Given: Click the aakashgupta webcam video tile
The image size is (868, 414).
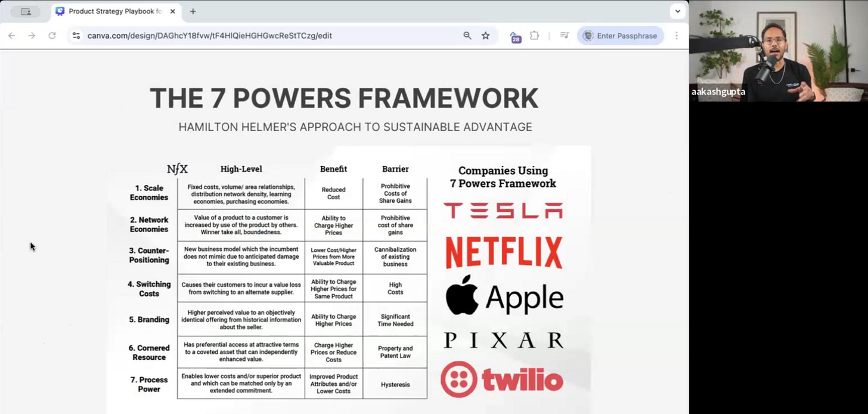Looking at the screenshot, I should tap(779, 51).
